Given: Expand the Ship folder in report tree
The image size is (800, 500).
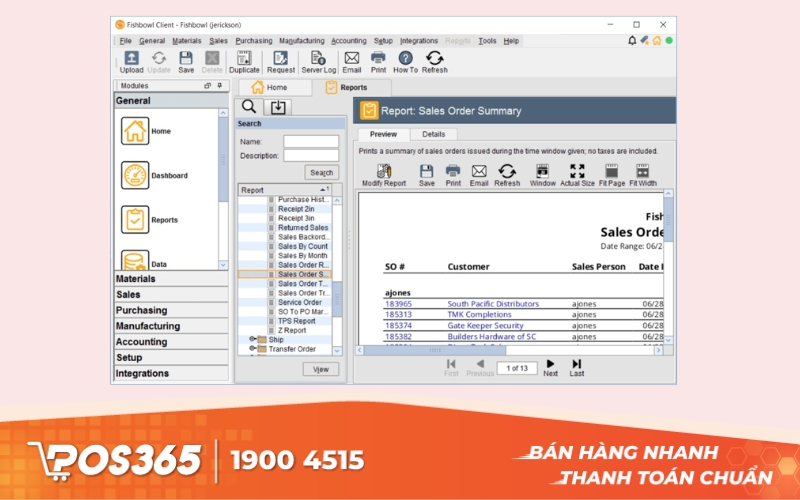Looking at the screenshot, I should (x=253, y=339).
